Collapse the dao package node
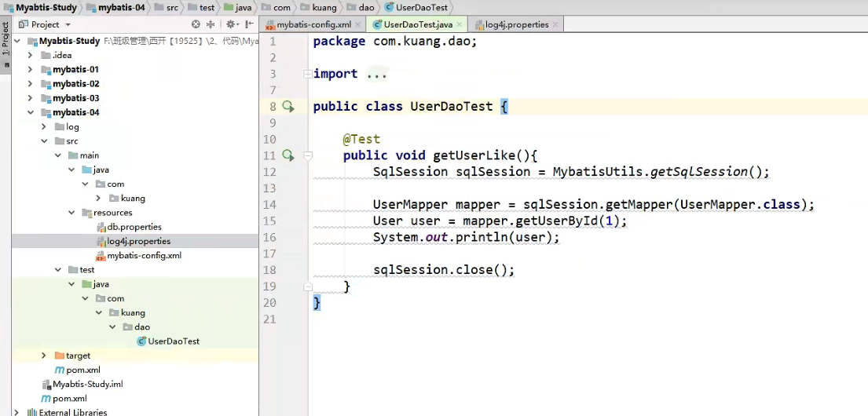 [x=112, y=327]
